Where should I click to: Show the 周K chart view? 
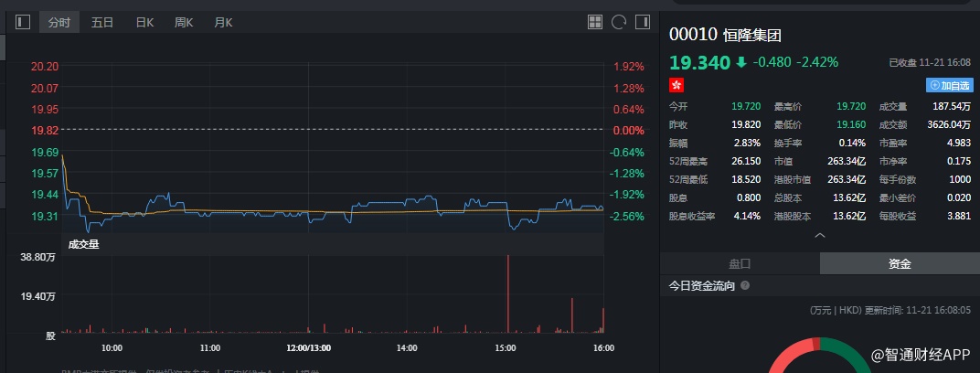tap(184, 22)
